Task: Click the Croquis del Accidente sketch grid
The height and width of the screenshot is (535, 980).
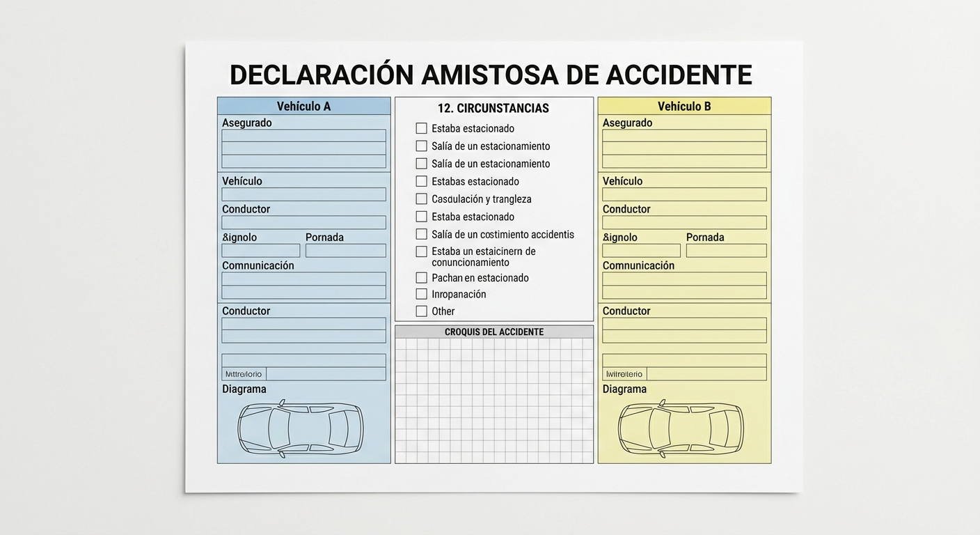Action: [494, 401]
